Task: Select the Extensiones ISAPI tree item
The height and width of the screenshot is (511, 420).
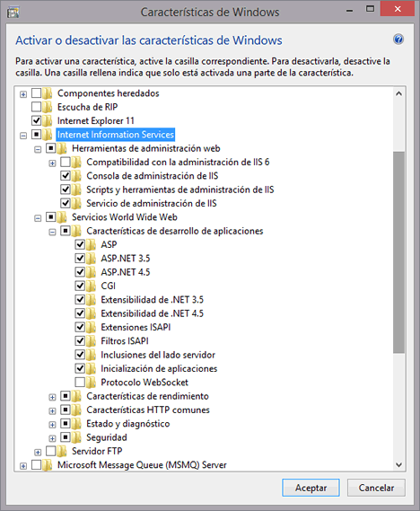Action: coord(136,327)
